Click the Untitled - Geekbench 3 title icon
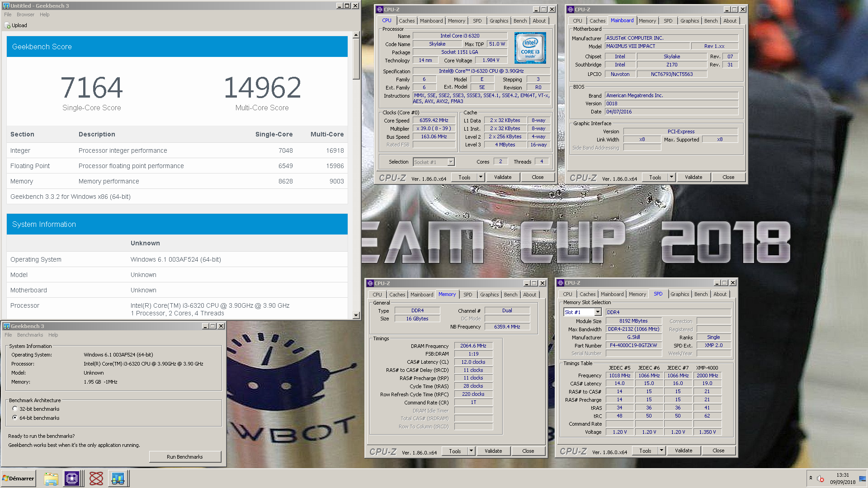The image size is (868, 488). click(x=6, y=6)
